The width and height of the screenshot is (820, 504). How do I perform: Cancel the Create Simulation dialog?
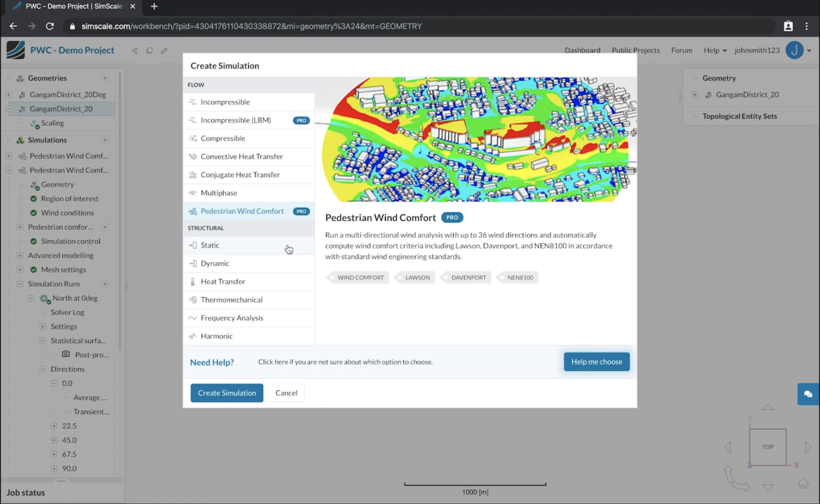point(286,393)
